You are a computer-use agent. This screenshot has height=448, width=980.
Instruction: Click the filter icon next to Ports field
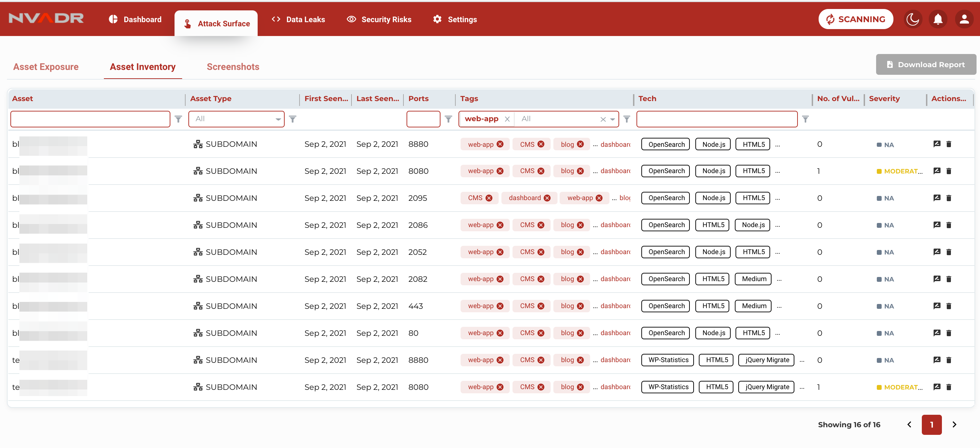tap(448, 119)
